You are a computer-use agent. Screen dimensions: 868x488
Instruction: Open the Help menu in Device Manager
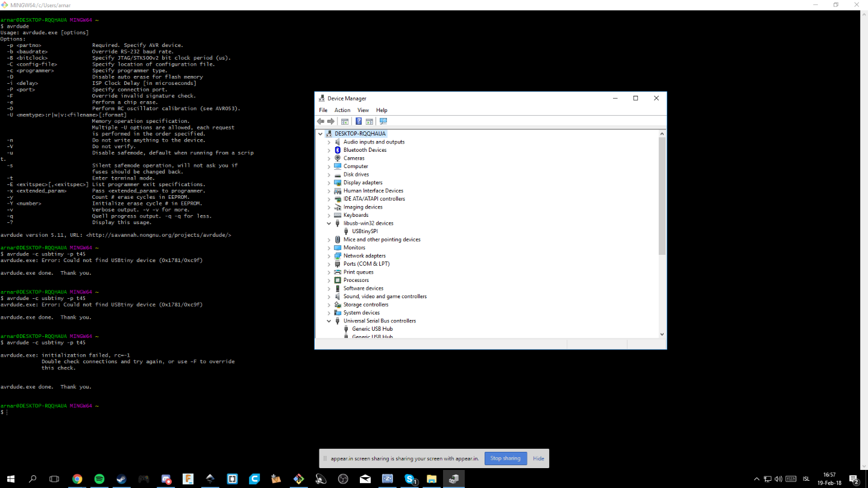coord(382,110)
